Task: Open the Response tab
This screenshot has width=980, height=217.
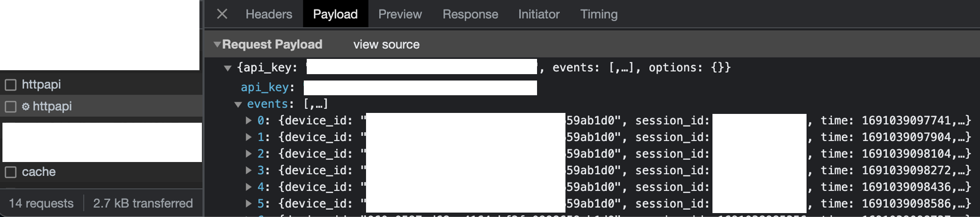Action: point(470,14)
